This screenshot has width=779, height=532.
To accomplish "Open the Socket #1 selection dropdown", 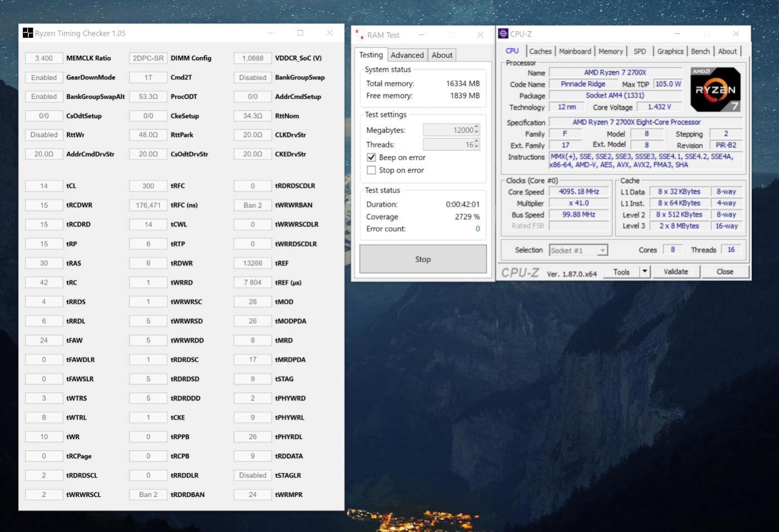I will point(602,250).
